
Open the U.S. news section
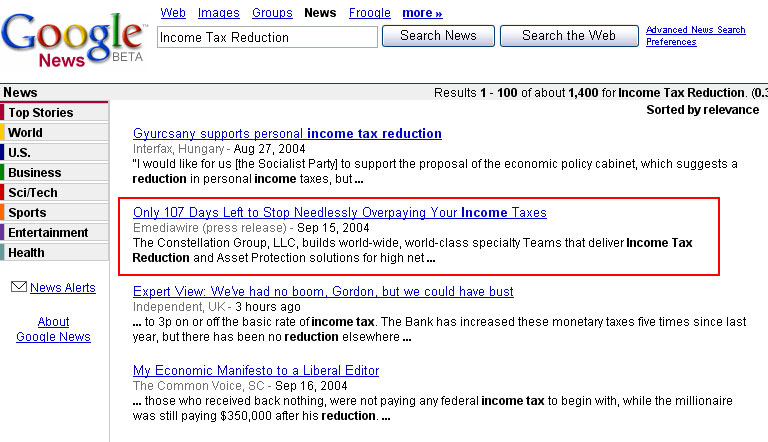pyautogui.click(x=54, y=152)
